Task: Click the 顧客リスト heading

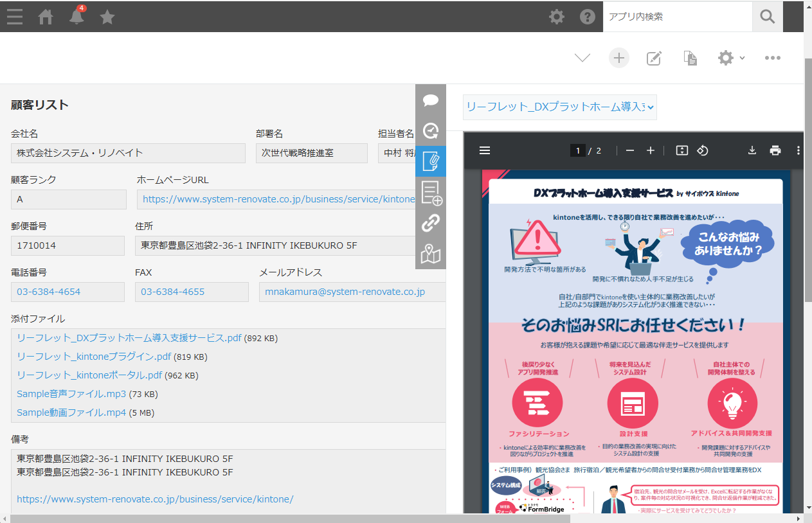Action: pos(40,105)
